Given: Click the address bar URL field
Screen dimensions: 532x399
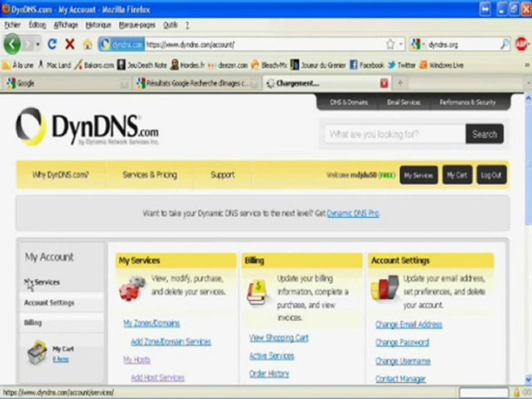Looking at the screenshot, I should 265,44.
